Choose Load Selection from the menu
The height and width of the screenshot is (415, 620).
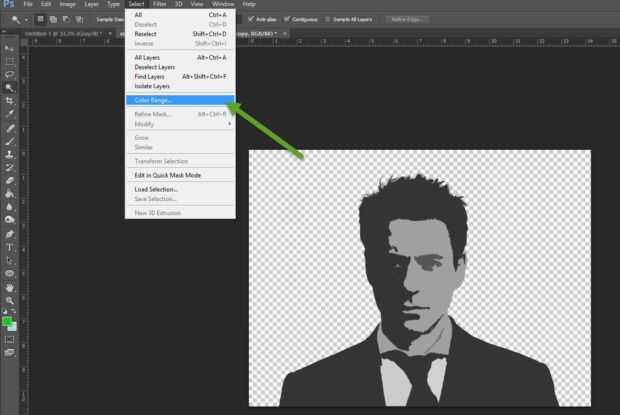click(156, 189)
